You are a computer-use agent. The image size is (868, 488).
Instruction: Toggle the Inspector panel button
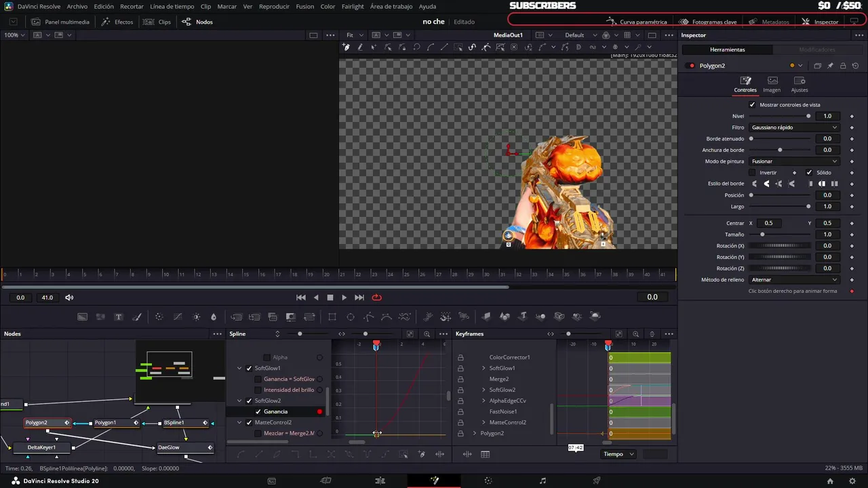(x=820, y=22)
